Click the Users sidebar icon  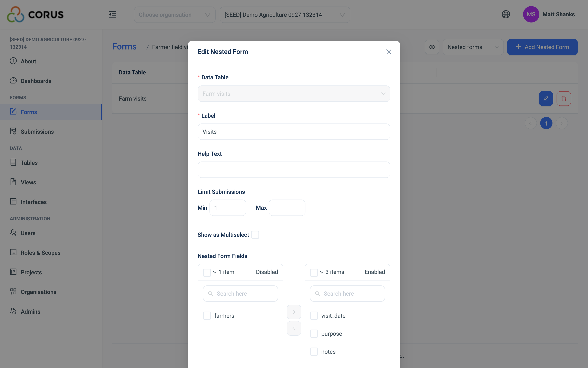point(13,233)
